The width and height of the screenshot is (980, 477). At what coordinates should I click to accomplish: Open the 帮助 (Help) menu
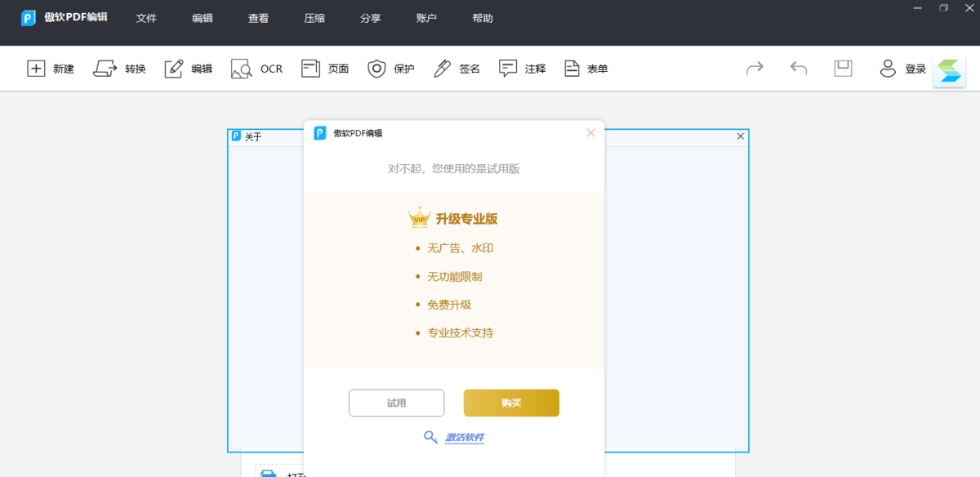(483, 18)
